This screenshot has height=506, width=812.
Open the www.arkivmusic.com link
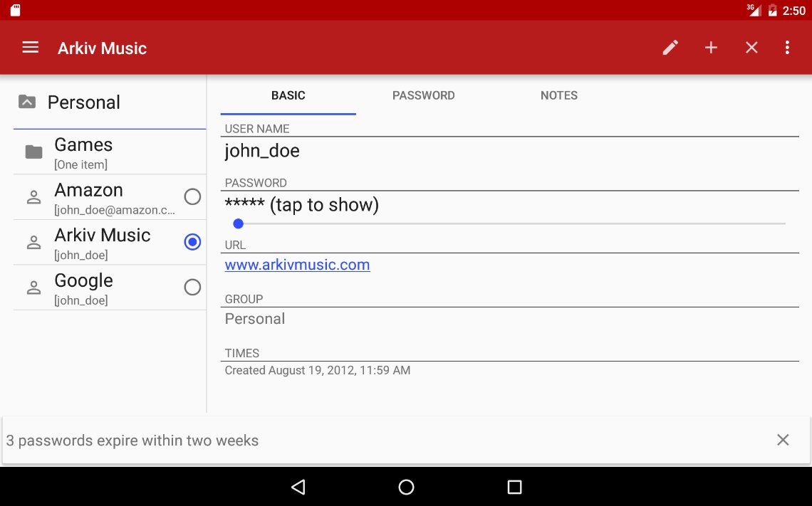pyautogui.click(x=297, y=265)
